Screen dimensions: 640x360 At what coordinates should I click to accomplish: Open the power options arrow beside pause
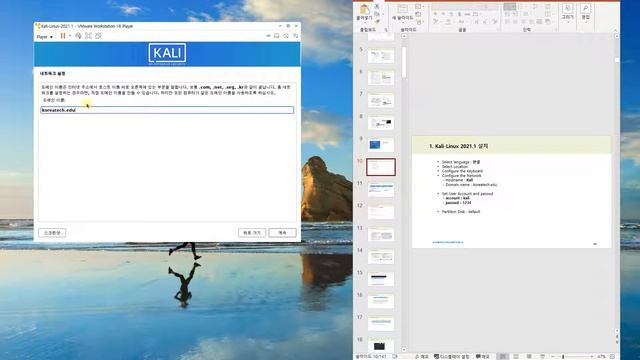[70, 36]
